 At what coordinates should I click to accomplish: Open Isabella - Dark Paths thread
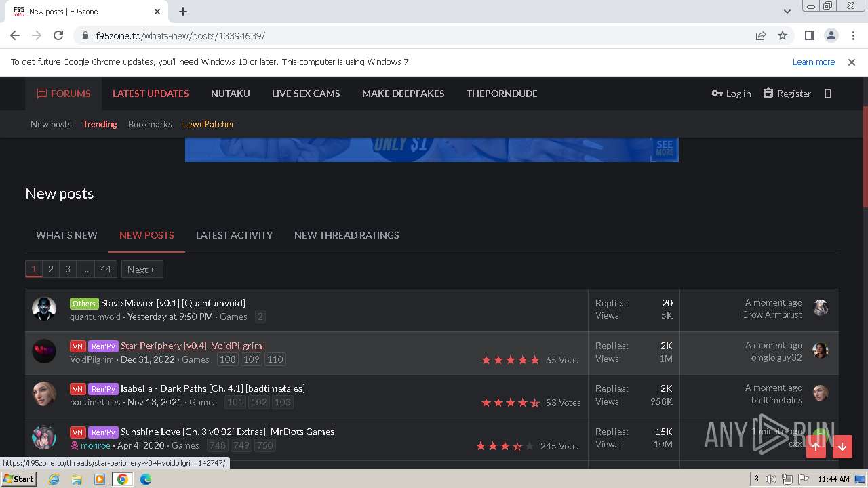[x=213, y=388]
